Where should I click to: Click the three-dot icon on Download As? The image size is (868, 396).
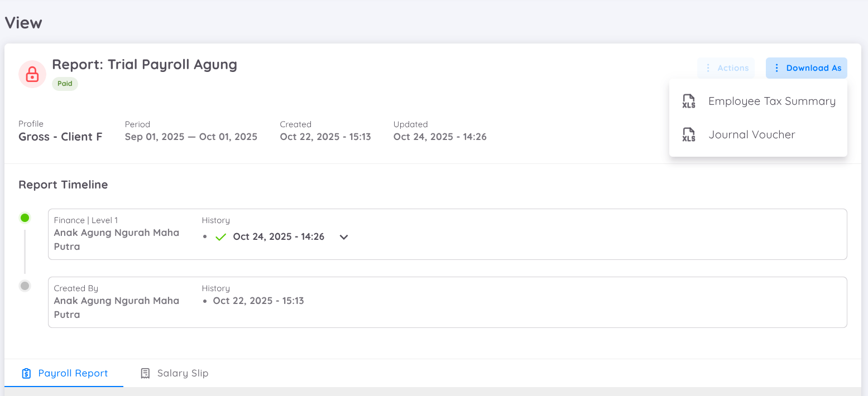[x=776, y=68]
